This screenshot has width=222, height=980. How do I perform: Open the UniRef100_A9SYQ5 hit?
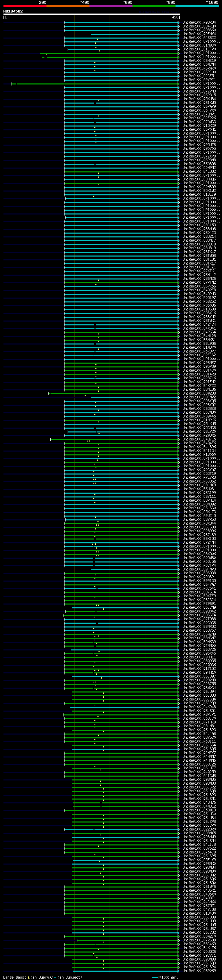coord(199,401)
